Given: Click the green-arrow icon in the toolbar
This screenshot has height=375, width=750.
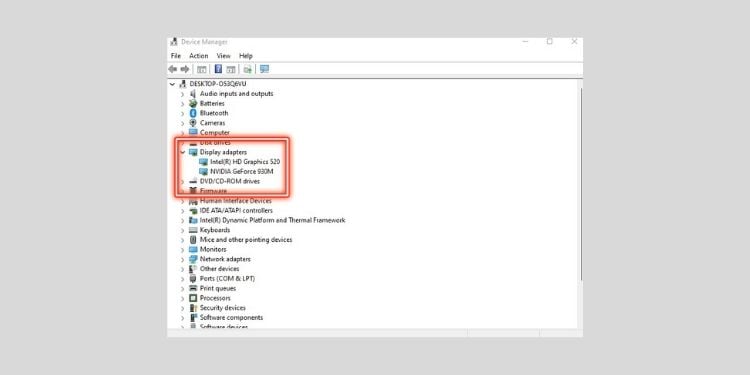Looking at the screenshot, I should point(247,69).
